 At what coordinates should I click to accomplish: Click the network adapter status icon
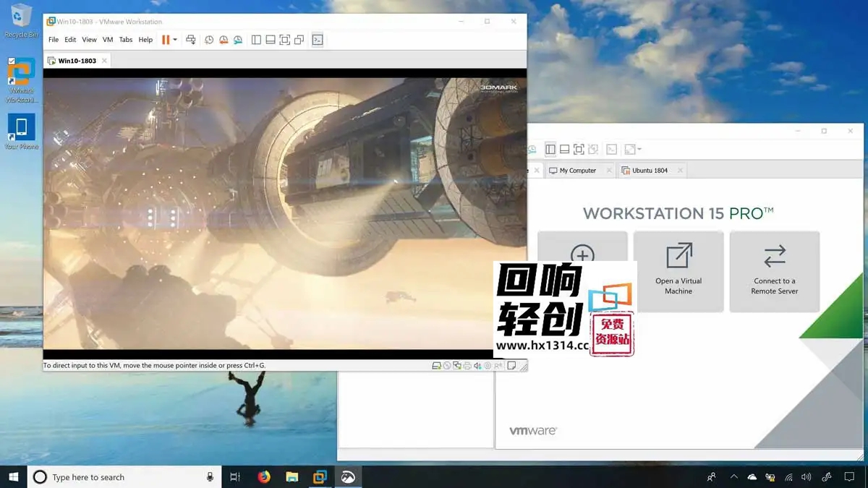click(x=457, y=366)
